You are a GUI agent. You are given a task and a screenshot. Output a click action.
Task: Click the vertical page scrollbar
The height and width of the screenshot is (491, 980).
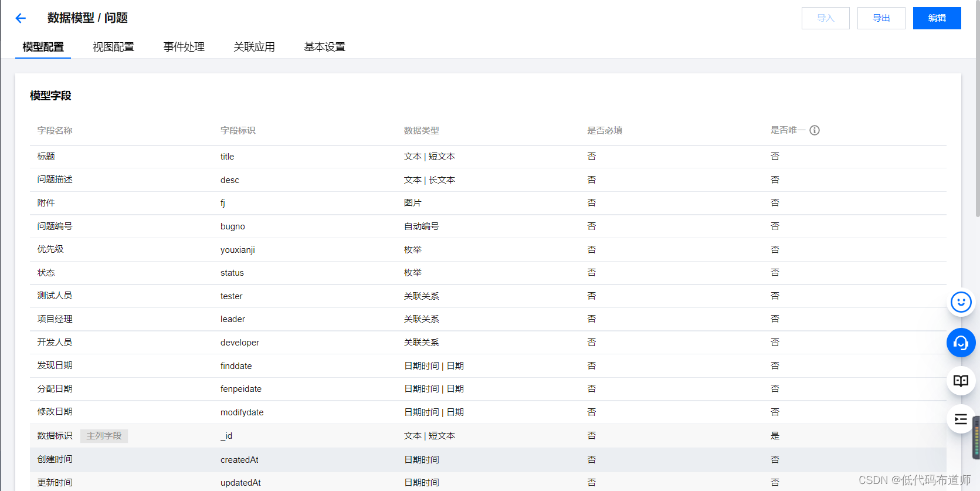978,109
